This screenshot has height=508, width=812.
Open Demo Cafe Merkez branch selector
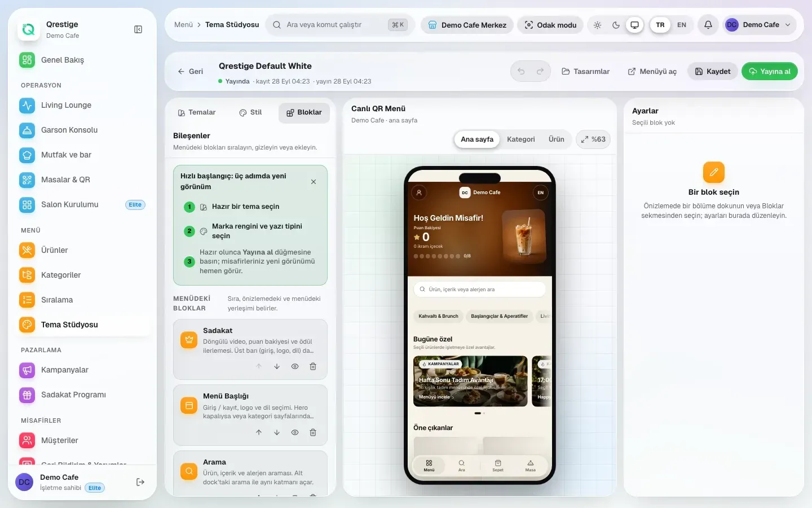click(467, 25)
